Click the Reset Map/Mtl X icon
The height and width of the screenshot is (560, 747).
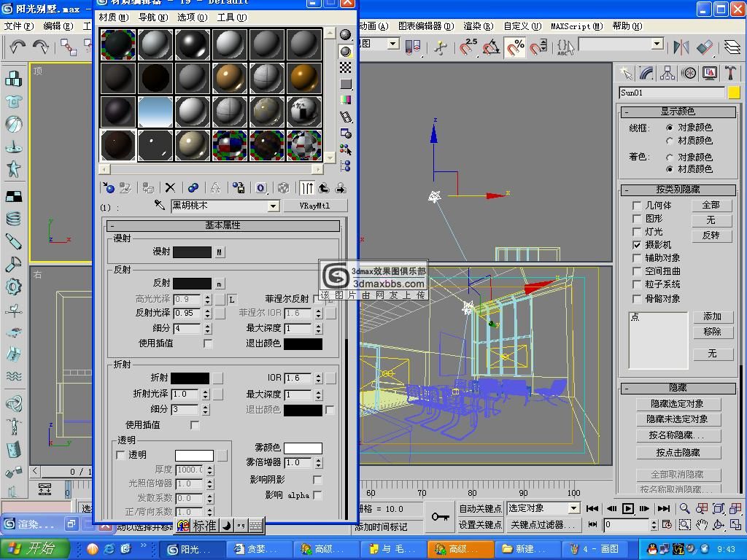[170, 188]
